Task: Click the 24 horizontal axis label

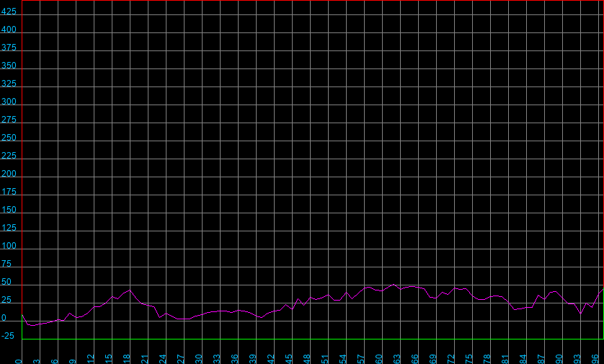Action: pos(163,359)
